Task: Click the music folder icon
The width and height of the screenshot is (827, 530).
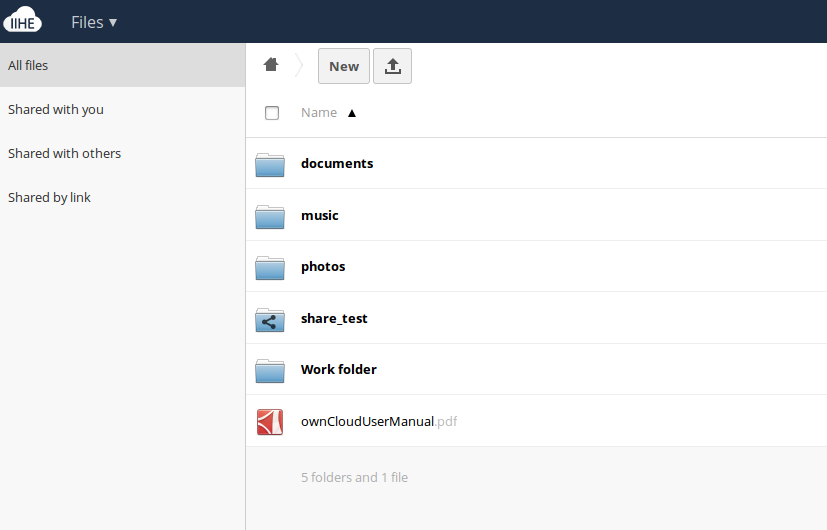Action: (x=270, y=216)
